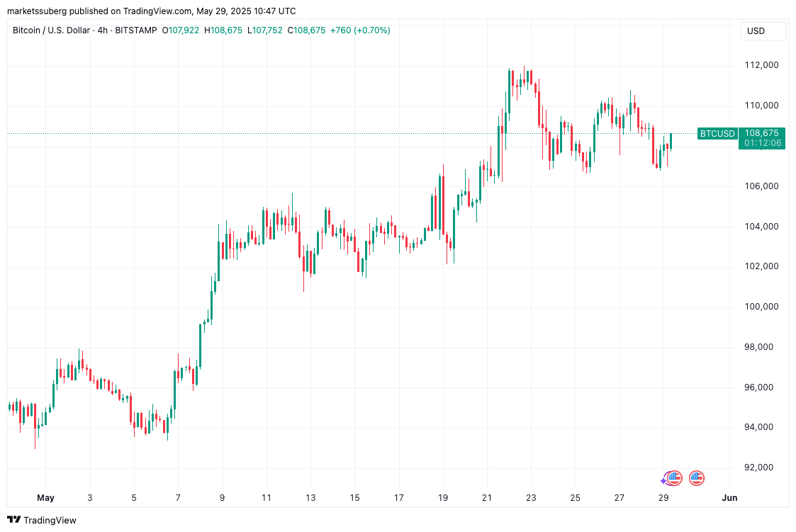The height and width of the screenshot is (532, 796).
Task: Click the Jun label on time axis
Action: tap(729, 498)
